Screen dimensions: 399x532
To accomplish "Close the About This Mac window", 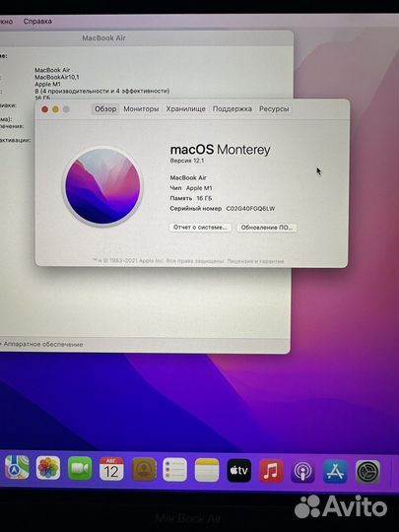I will coord(44,109).
